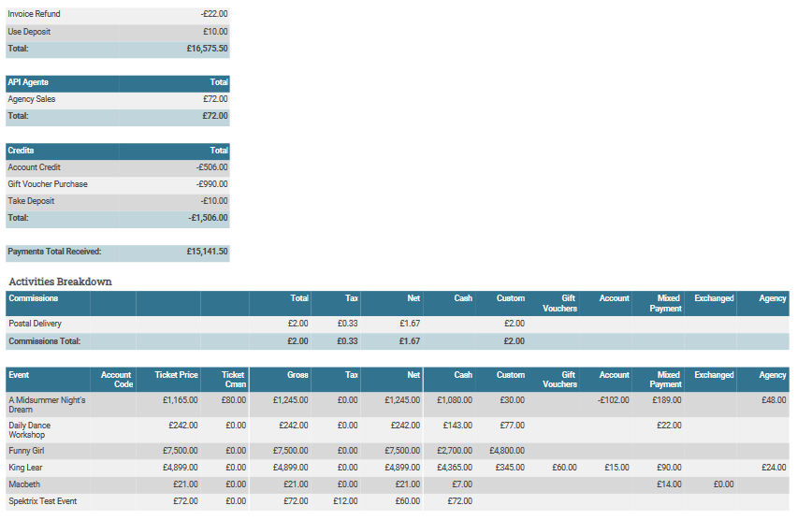Image resolution: width=812 pixels, height=520 pixels.
Task: Click the £7.00 cash value
Action: [x=462, y=484]
